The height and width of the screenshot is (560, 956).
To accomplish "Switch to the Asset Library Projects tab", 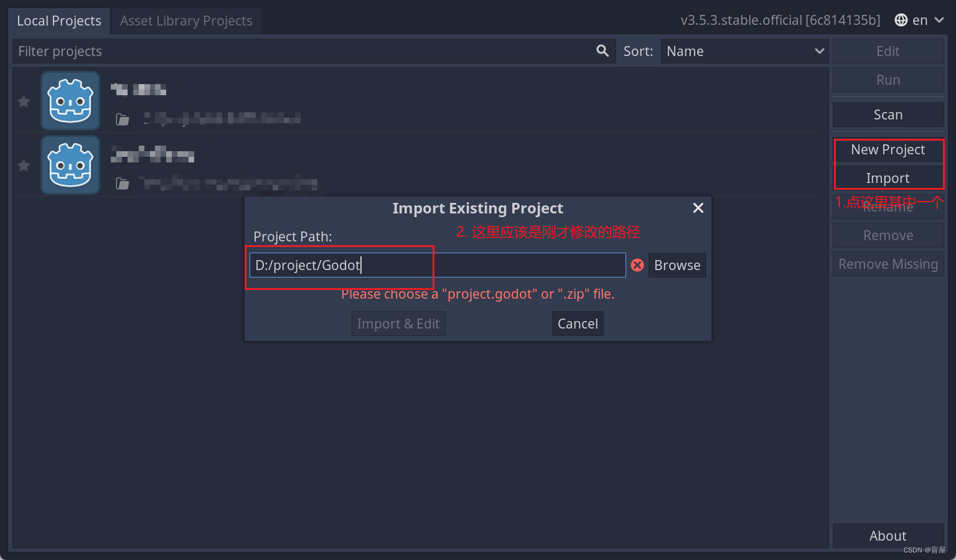I will coord(185,20).
